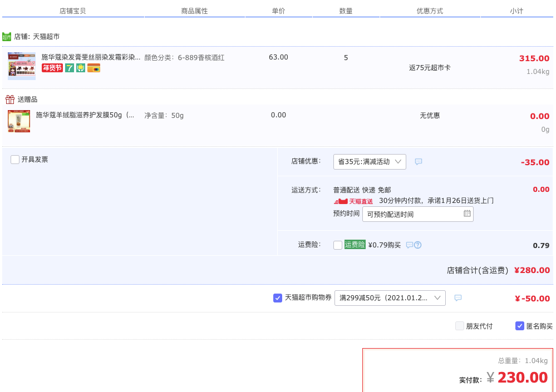Click the 可预约配送时间 input field
Screen dimensions: 556x392
pyautogui.click(x=418, y=214)
